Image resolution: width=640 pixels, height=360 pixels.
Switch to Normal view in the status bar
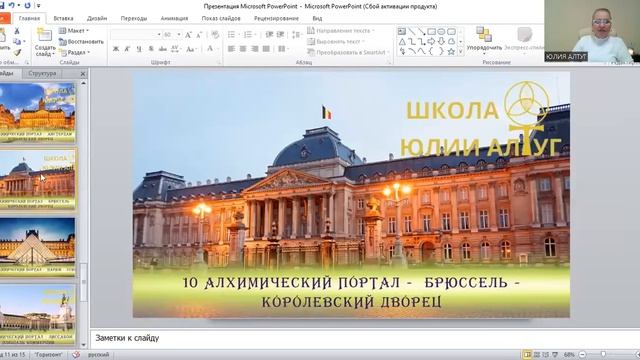[527, 355]
